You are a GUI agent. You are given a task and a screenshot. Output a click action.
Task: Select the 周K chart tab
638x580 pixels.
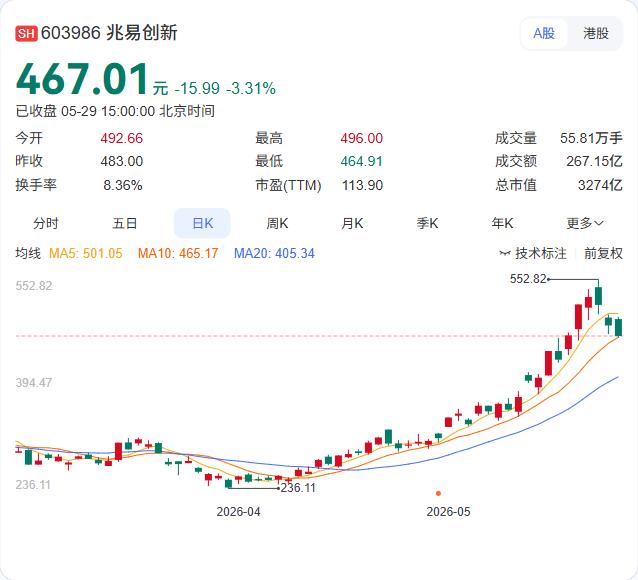coord(277,223)
